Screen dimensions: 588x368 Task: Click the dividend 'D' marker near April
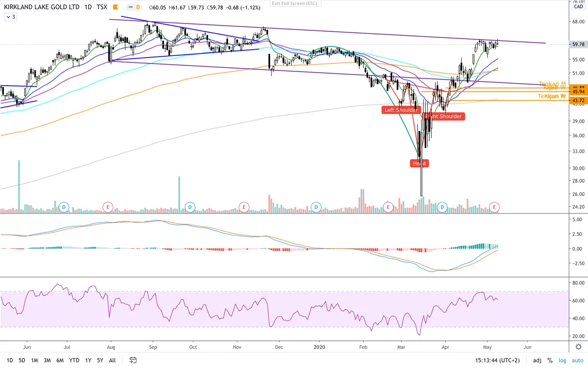point(442,207)
